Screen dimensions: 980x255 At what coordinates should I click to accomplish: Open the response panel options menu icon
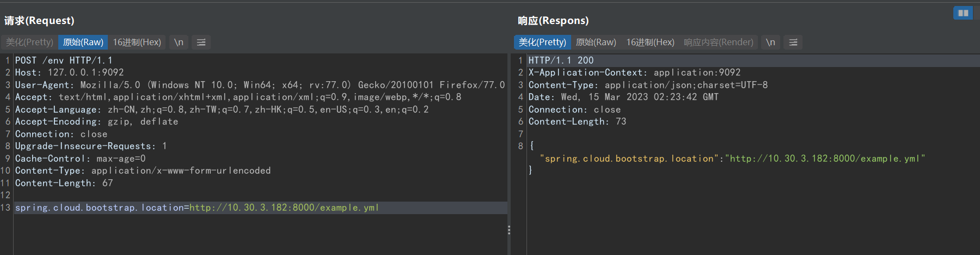pos(793,42)
